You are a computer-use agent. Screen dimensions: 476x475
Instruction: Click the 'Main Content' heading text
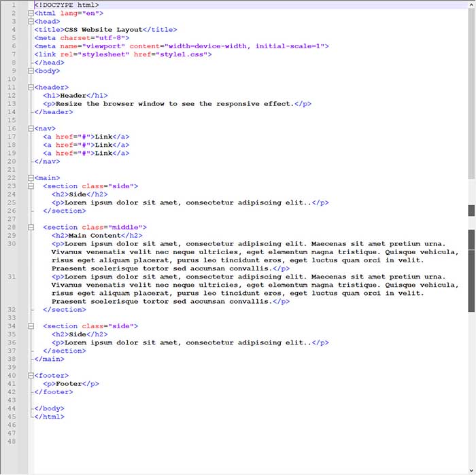95,236
